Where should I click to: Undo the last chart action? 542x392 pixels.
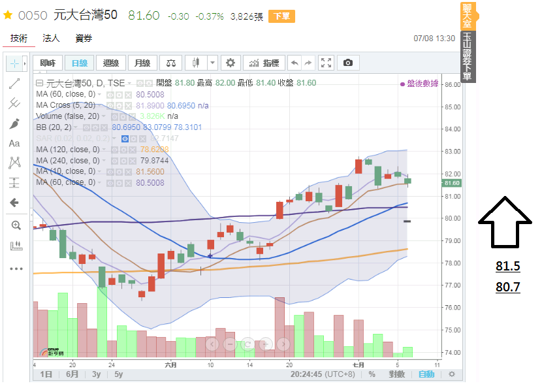[295, 63]
